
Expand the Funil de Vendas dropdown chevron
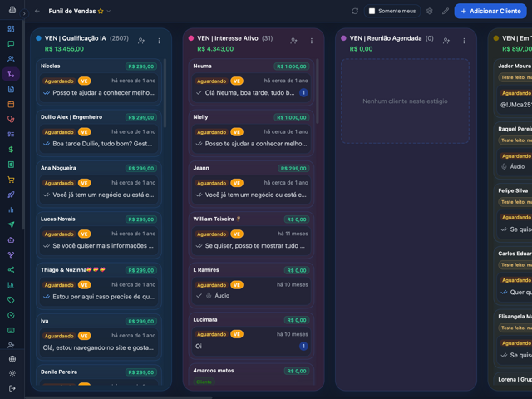[109, 11]
